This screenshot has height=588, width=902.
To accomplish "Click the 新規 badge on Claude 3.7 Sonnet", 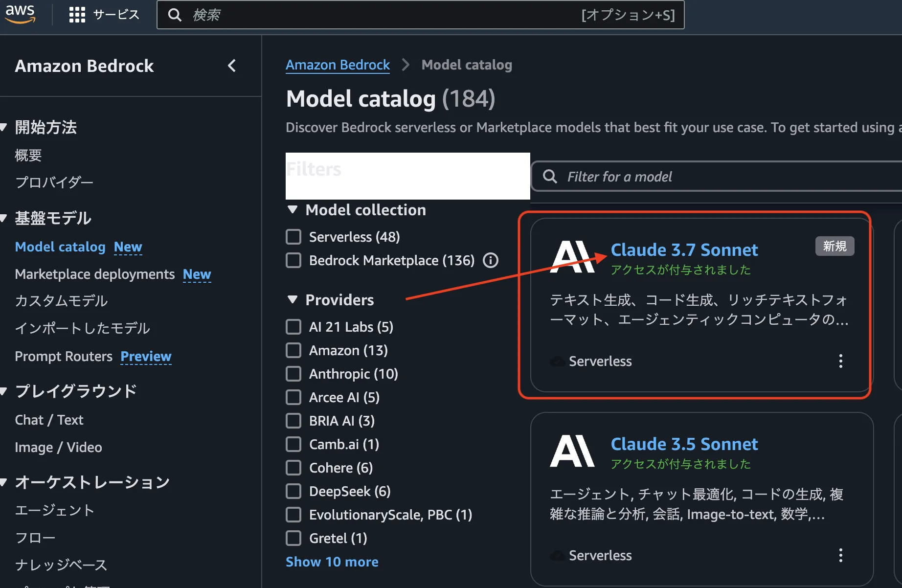I will pos(834,246).
